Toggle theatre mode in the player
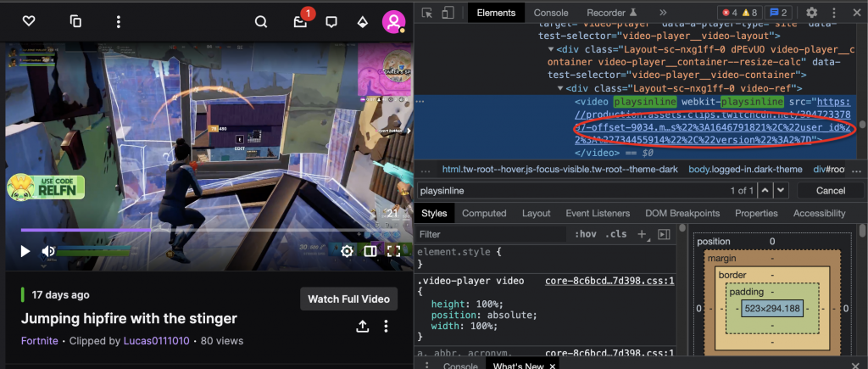868x369 pixels. pos(370,252)
